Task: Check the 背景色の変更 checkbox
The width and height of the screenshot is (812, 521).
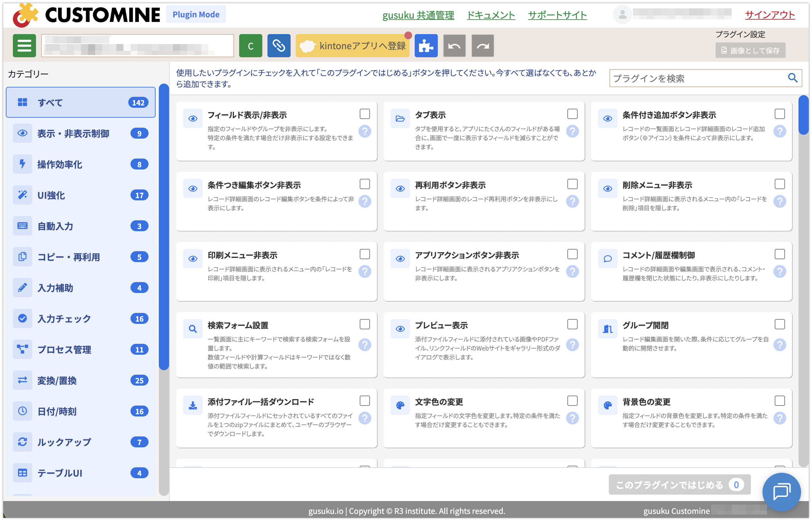Action: tap(780, 401)
